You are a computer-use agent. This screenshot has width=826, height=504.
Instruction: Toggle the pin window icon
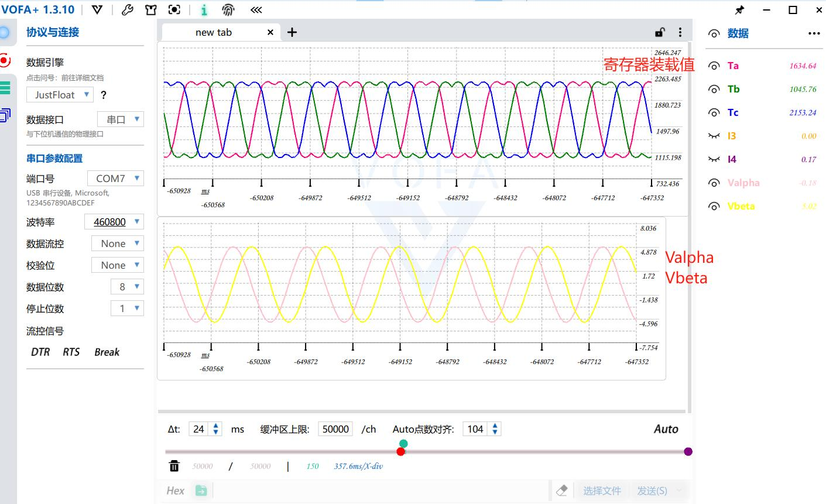739,10
